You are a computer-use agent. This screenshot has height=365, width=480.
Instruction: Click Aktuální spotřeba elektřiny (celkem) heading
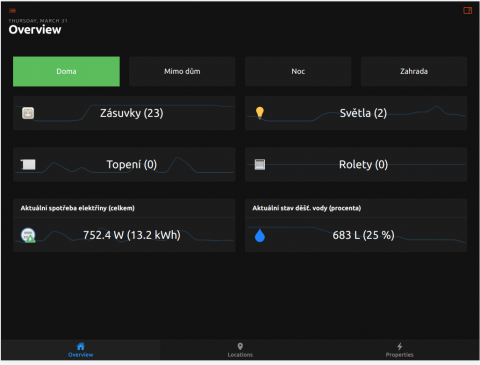78,208
